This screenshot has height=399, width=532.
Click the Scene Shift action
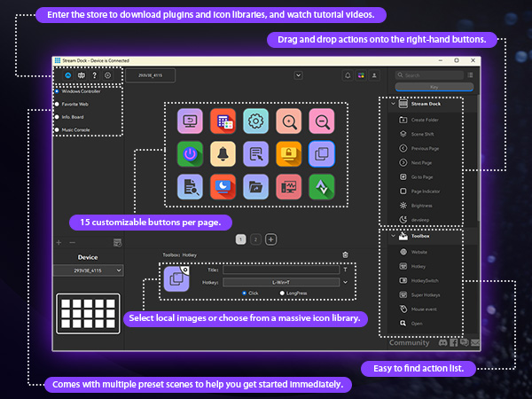417,134
